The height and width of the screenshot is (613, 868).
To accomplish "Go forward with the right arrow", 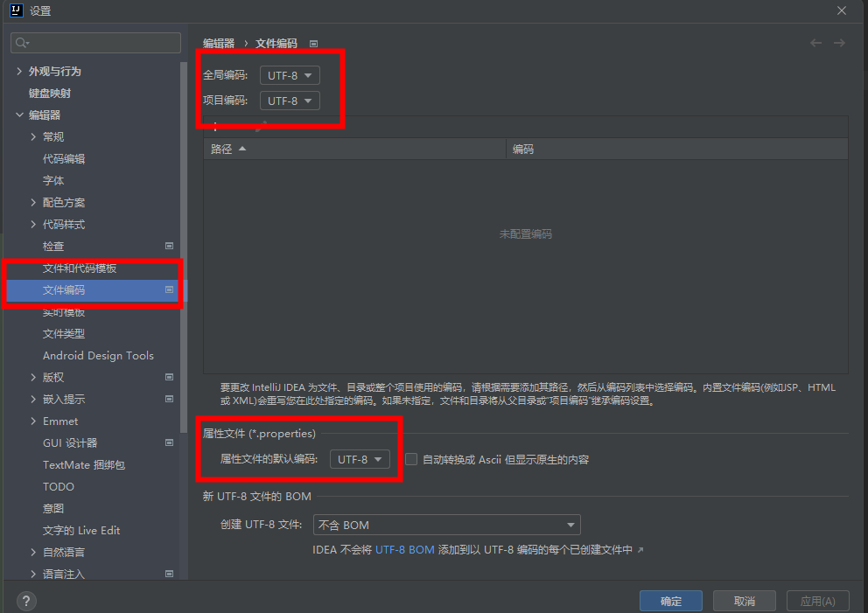I will click(x=840, y=43).
